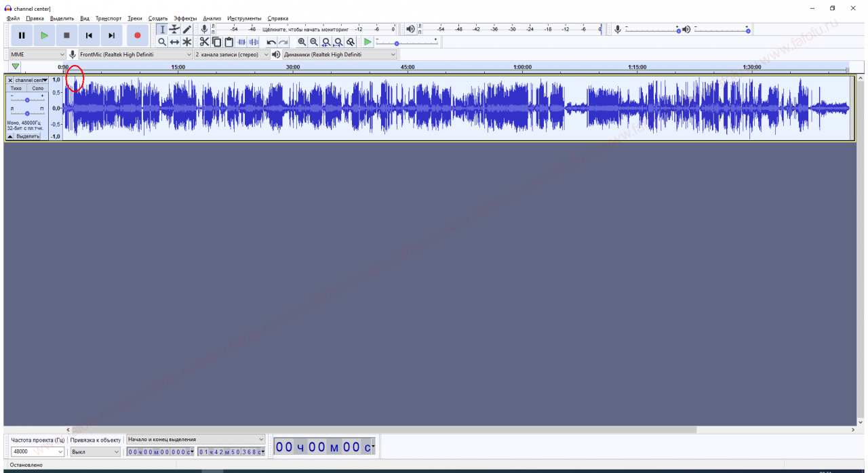Skip to start of the project
The height and width of the screenshot is (473, 868).
coord(89,35)
